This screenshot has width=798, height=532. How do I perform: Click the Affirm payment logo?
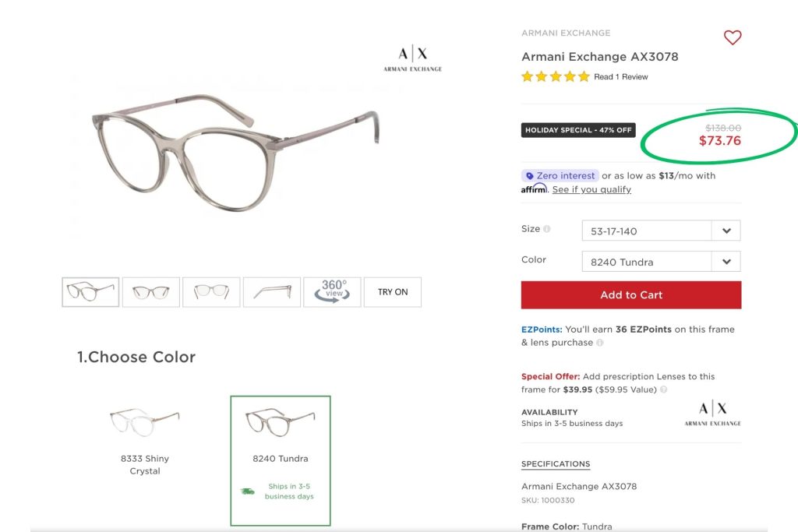[533, 188]
